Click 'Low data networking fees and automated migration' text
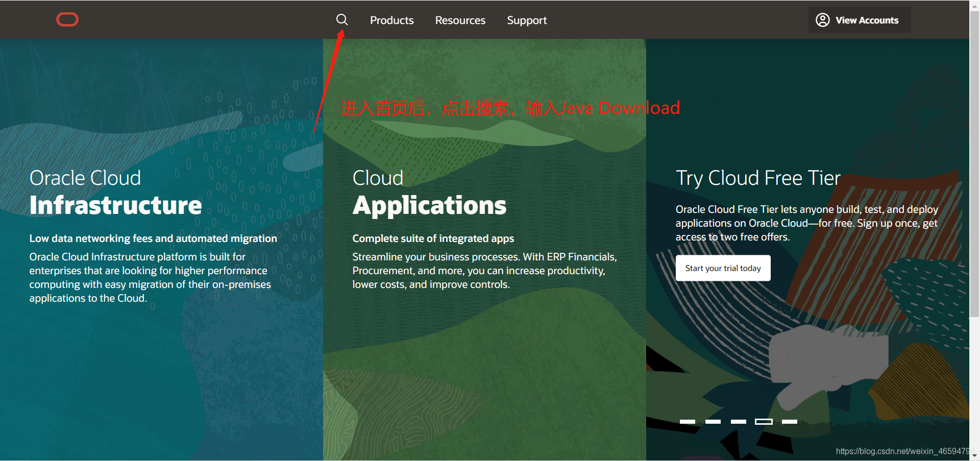The height and width of the screenshot is (461, 980). (x=153, y=238)
